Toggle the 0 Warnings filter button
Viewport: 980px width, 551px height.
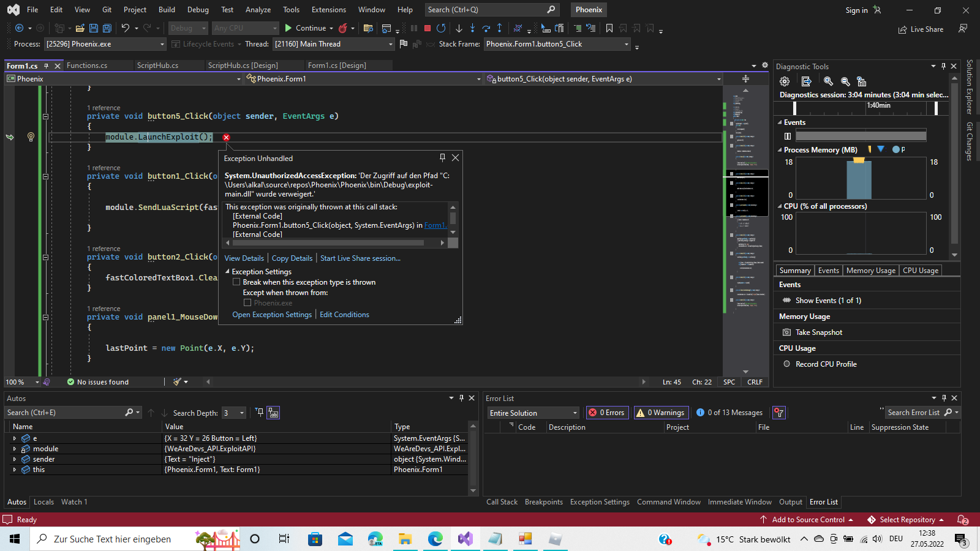pos(661,413)
